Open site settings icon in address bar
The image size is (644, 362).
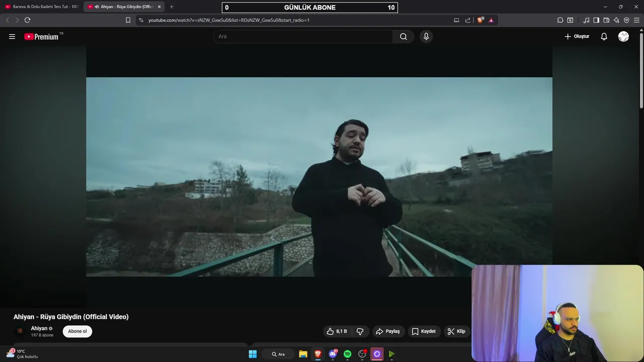(141, 20)
